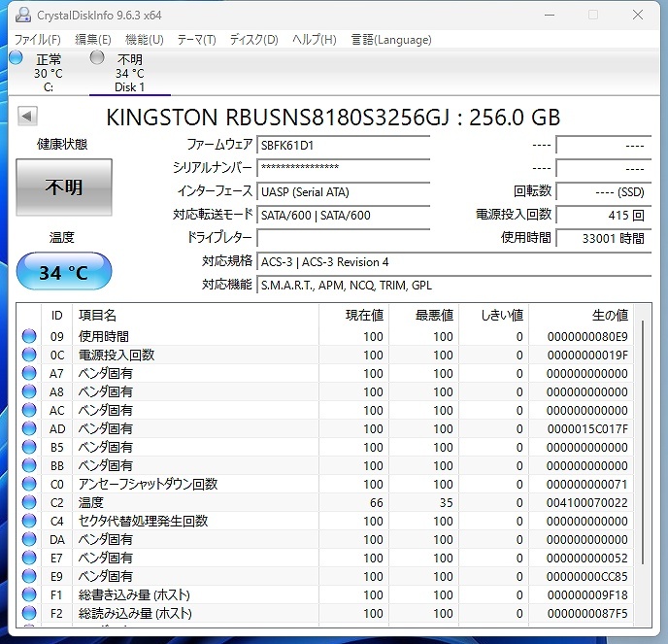Image resolution: width=668 pixels, height=644 pixels.
Task: Click current value 66 in the 温度 row
Action: 376,502
